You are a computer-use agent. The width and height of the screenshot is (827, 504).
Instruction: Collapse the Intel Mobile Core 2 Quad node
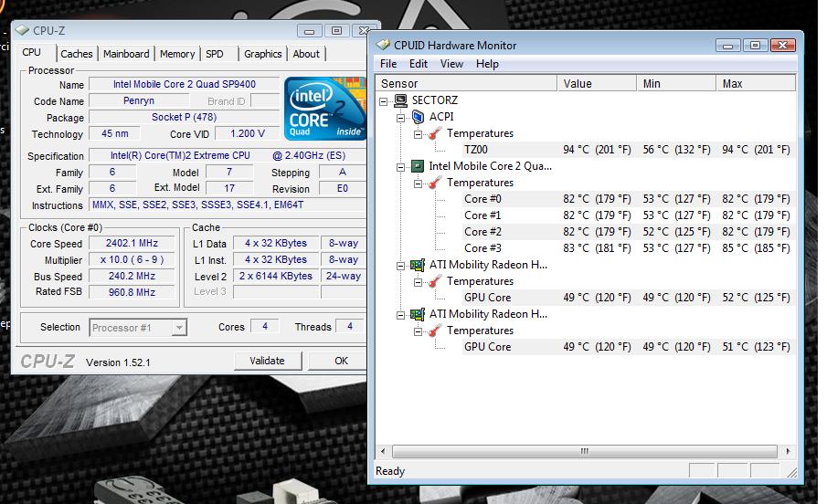tap(401, 167)
